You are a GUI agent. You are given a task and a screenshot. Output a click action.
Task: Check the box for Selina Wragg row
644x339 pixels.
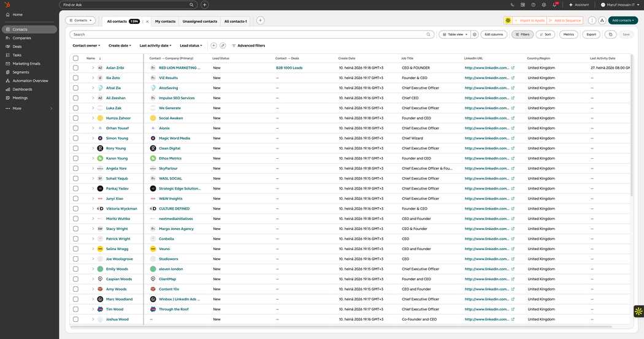click(x=75, y=249)
